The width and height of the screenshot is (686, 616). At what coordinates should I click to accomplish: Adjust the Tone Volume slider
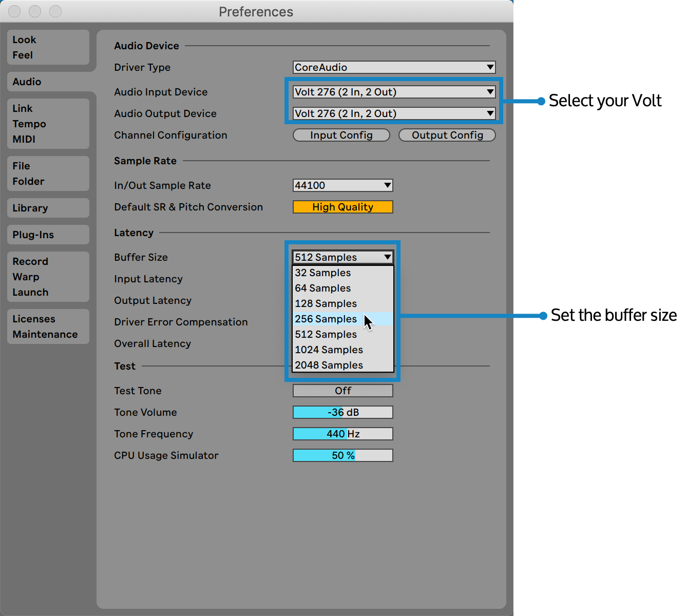point(342,412)
